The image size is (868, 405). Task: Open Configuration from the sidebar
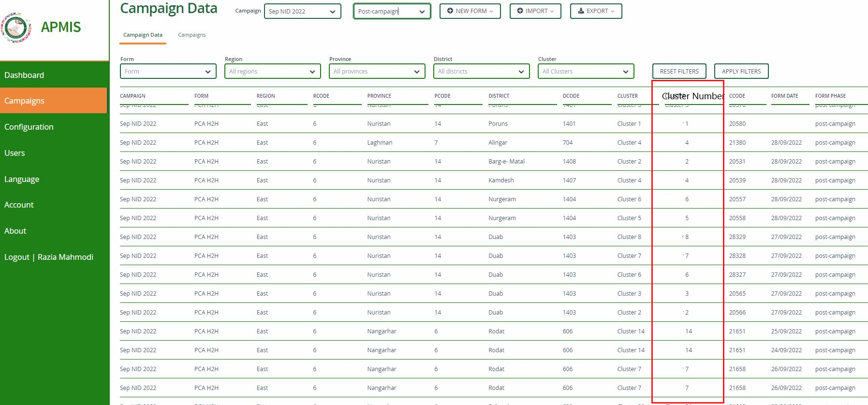pyautogui.click(x=29, y=127)
